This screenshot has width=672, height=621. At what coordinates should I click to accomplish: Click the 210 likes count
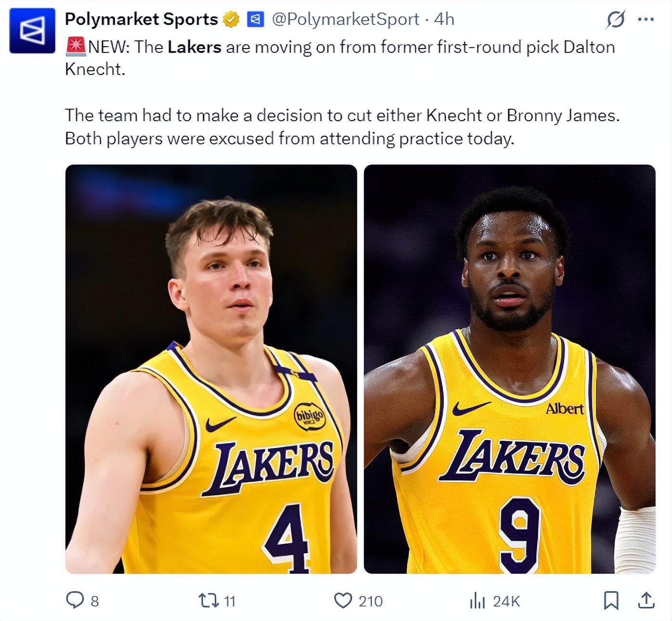click(x=370, y=601)
